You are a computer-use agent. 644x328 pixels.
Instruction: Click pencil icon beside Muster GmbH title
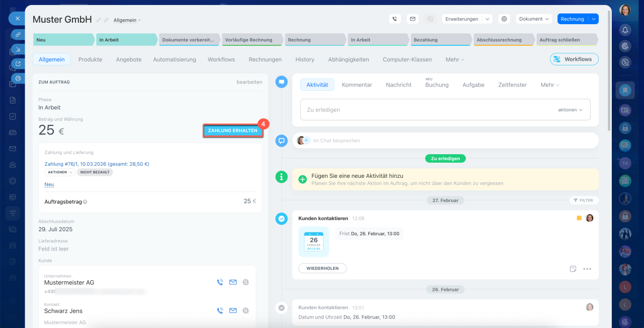(99, 20)
